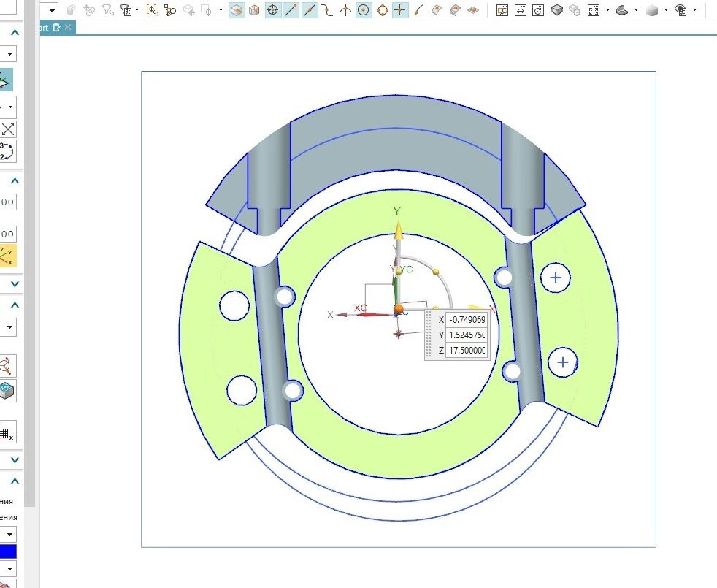Toggle the Midpoint snap option
This screenshot has width=717, height=588.
pos(310,11)
